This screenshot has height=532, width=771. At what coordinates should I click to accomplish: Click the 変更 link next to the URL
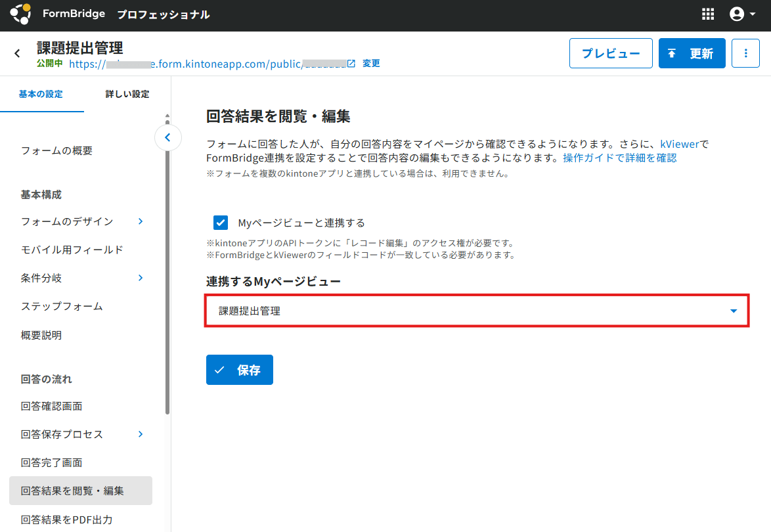[371, 64]
